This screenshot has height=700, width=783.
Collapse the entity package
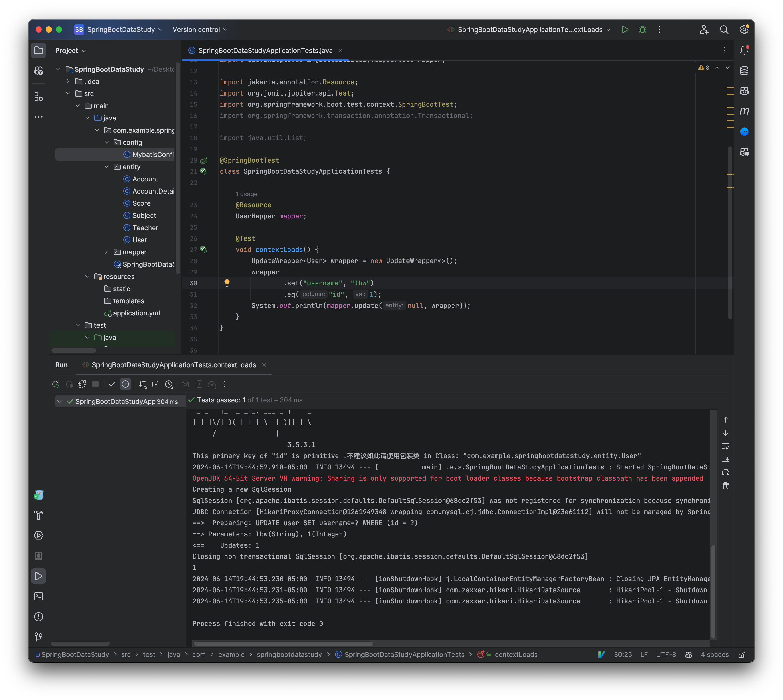[106, 167]
